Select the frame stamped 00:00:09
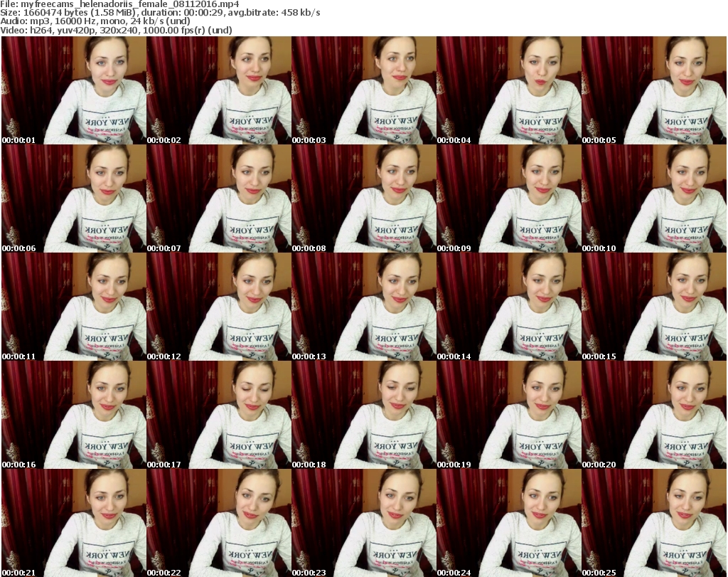 [x=508, y=198]
